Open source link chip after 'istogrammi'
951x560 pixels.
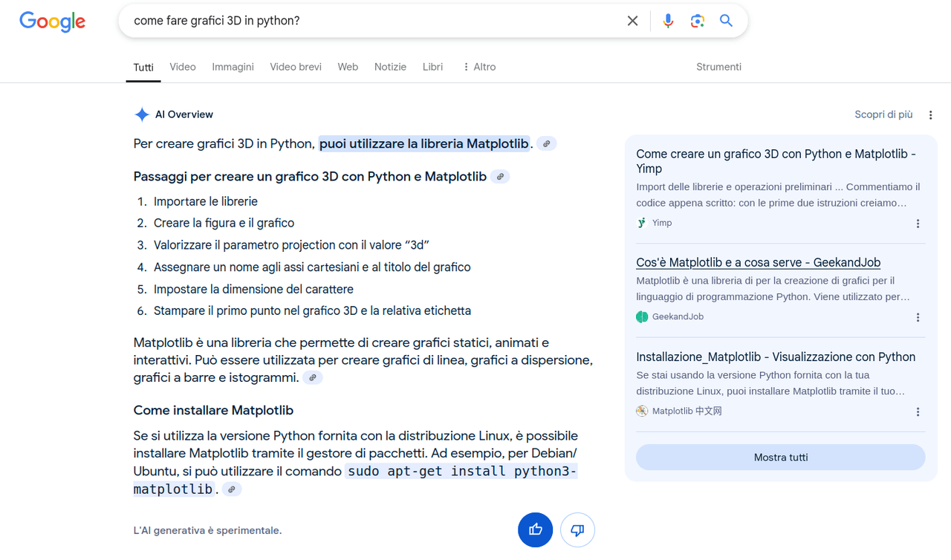[x=313, y=377]
